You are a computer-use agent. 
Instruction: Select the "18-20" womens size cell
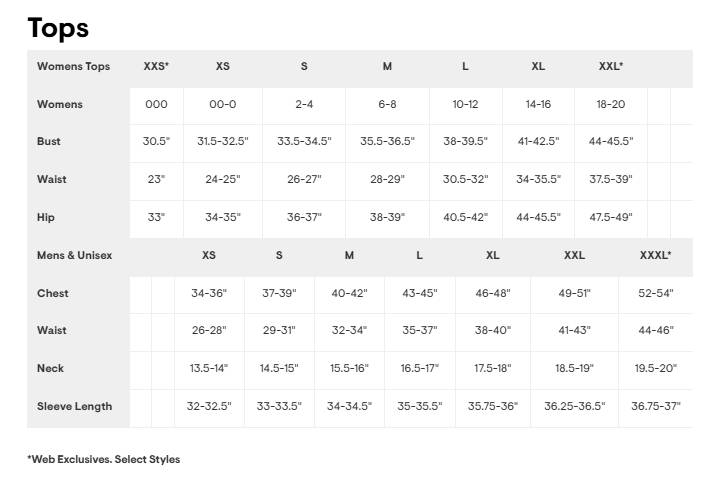[611, 104]
